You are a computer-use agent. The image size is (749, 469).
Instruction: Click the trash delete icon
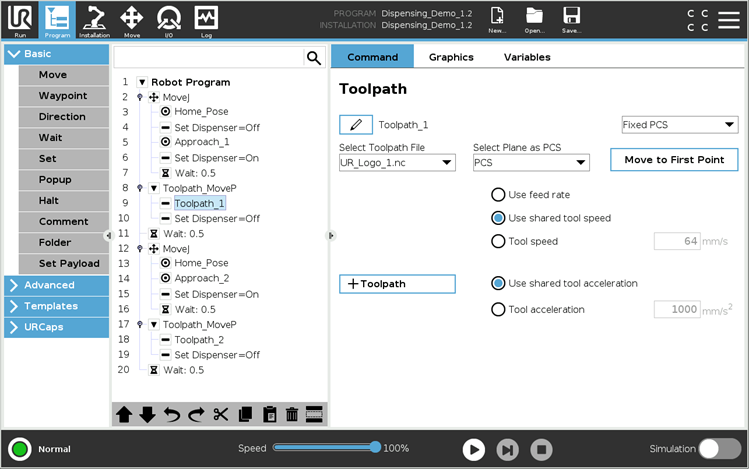click(292, 414)
